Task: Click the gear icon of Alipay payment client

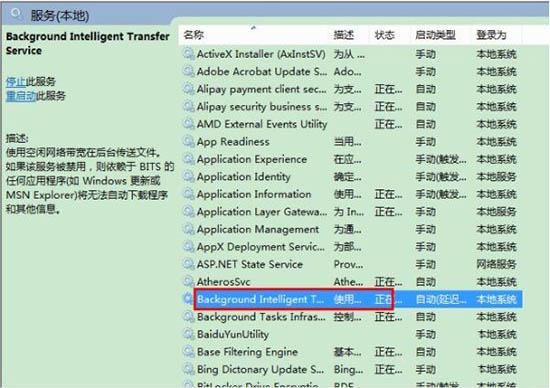Action: [188, 89]
